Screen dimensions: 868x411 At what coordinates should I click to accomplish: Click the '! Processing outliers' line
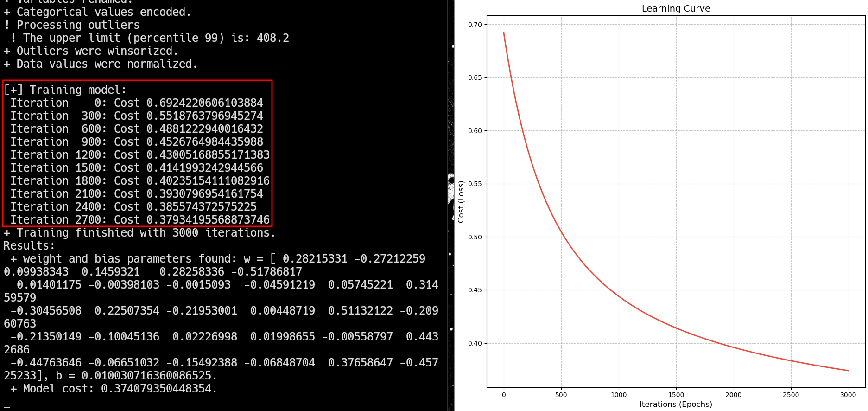click(71, 25)
